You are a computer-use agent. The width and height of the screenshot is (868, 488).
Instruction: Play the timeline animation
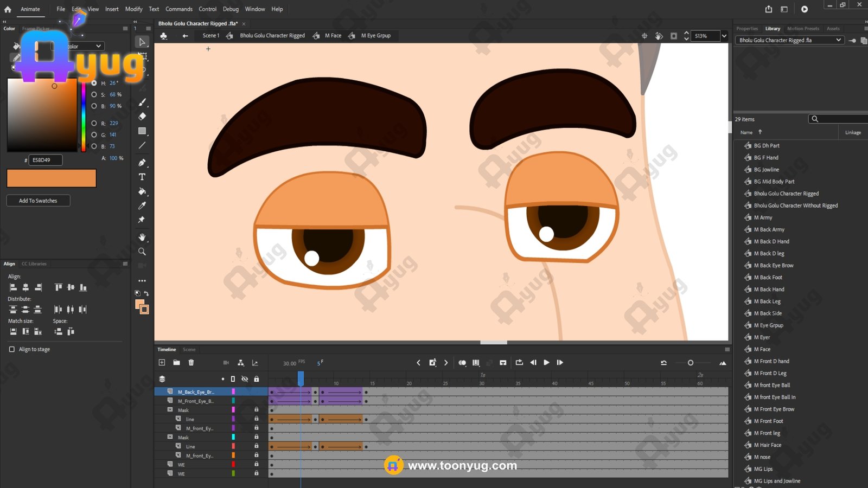(x=546, y=363)
